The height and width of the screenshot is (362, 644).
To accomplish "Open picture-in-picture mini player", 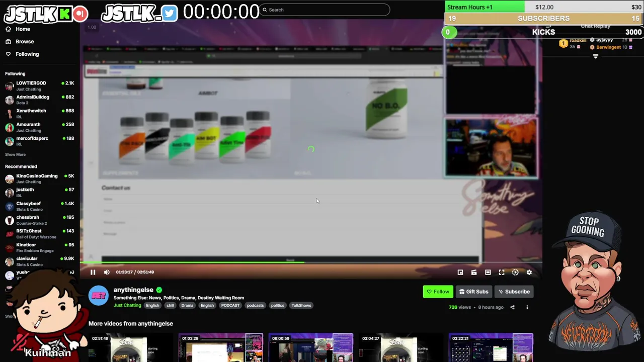I will (460, 272).
